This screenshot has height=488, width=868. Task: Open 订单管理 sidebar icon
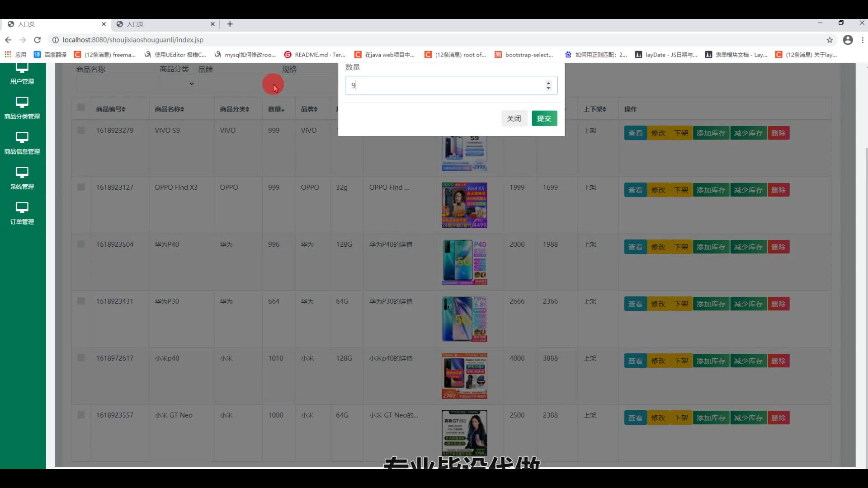click(x=22, y=208)
